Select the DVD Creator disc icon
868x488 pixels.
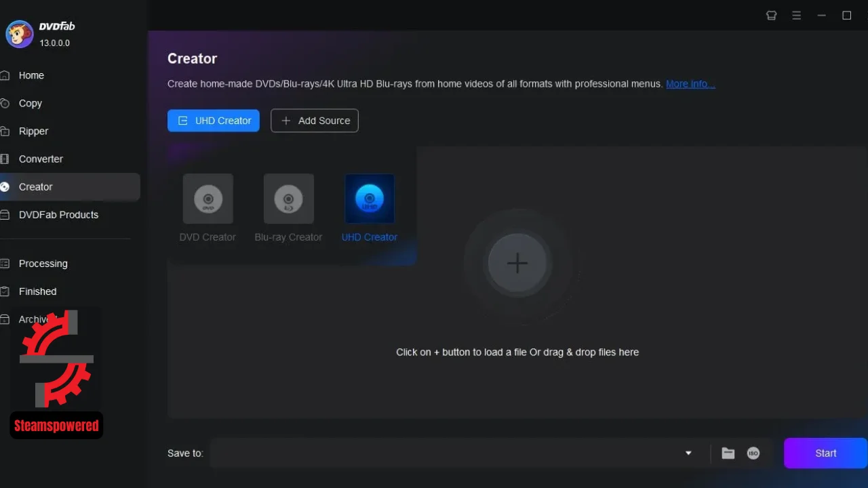[x=208, y=199]
